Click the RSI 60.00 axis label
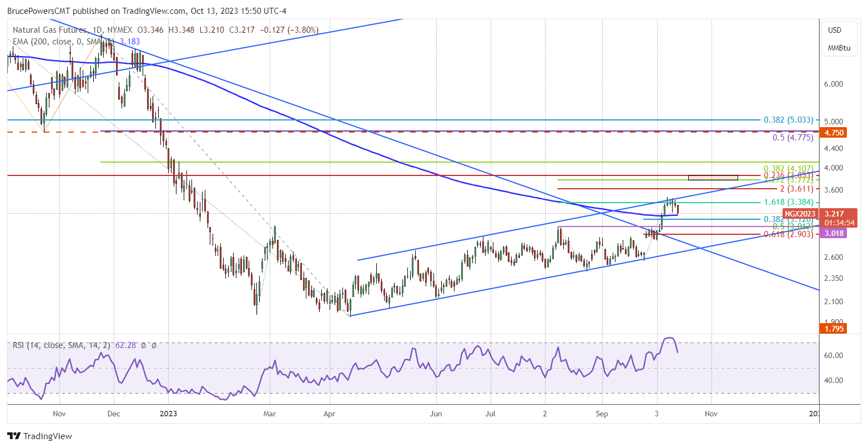This screenshot has width=868, height=448. coord(834,355)
